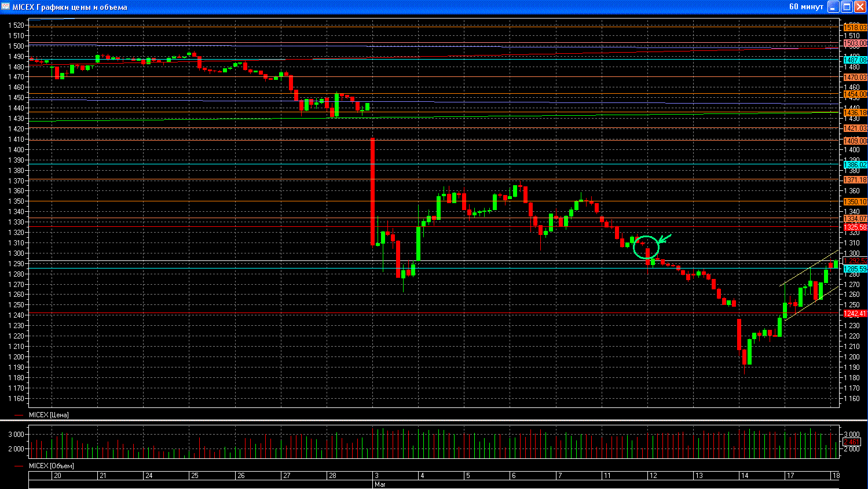
Task: Click the red MICEX [Объем] legend line
Action: [x=19, y=466]
